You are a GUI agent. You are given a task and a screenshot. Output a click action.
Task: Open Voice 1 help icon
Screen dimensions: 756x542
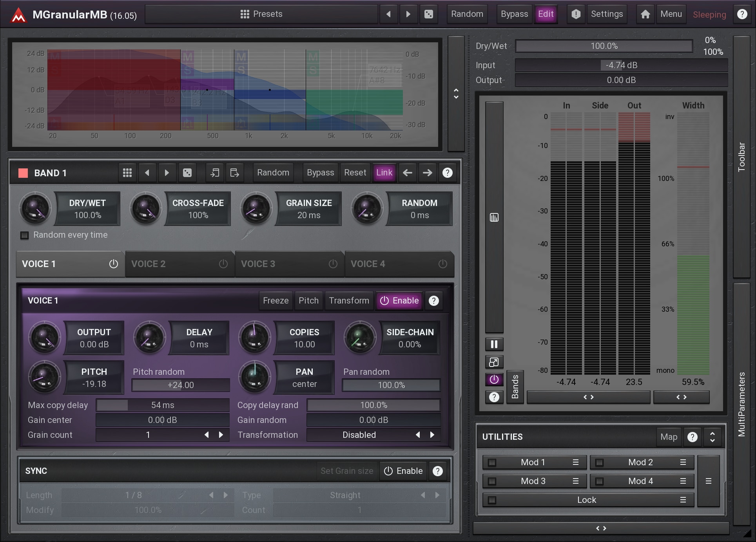[x=434, y=301]
